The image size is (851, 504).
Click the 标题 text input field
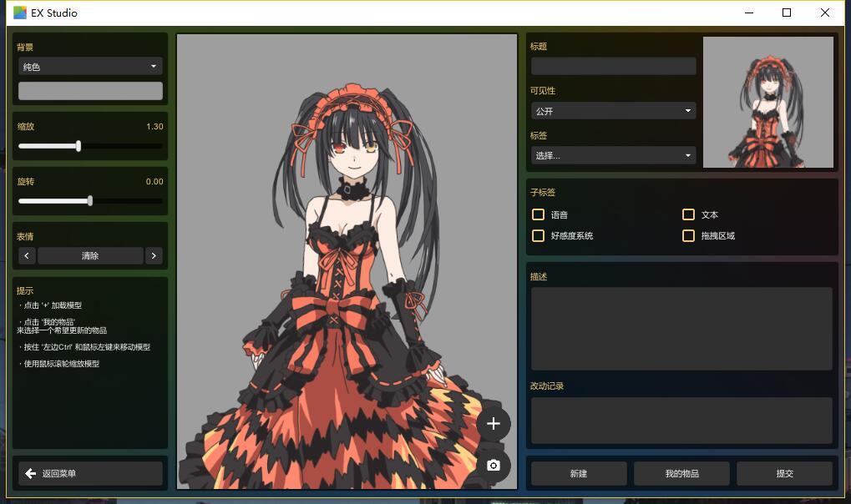[x=613, y=66]
